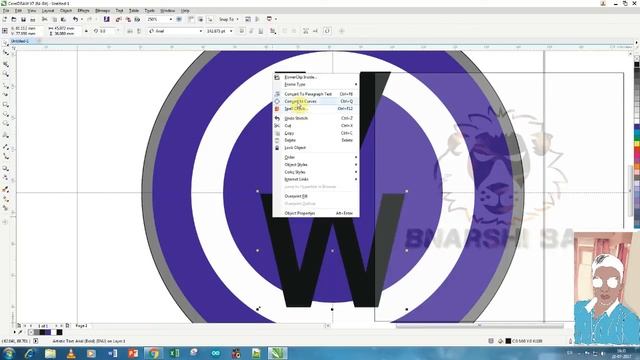
Task: Click the Page 1 tab
Action: click(81, 326)
